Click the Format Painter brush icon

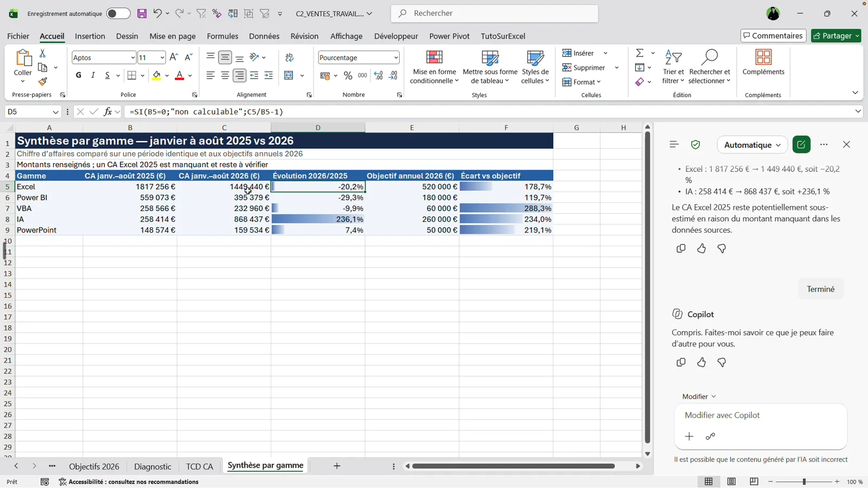(43, 81)
